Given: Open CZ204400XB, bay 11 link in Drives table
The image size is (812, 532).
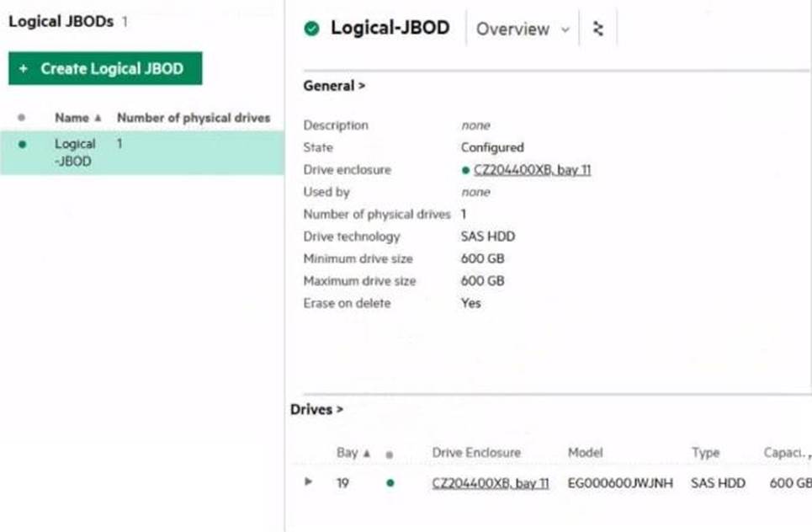Looking at the screenshot, I should coord(490,483).
